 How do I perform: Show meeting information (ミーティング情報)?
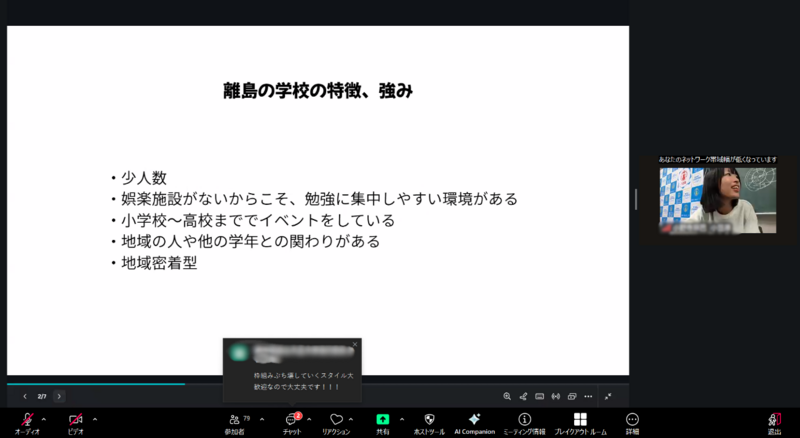tap(525, 420)
